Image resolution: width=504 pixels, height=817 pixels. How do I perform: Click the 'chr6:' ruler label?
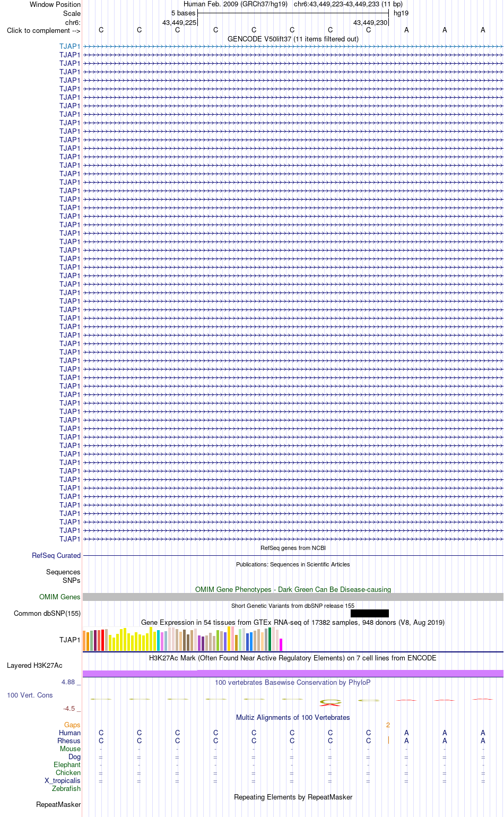[73, 22]
